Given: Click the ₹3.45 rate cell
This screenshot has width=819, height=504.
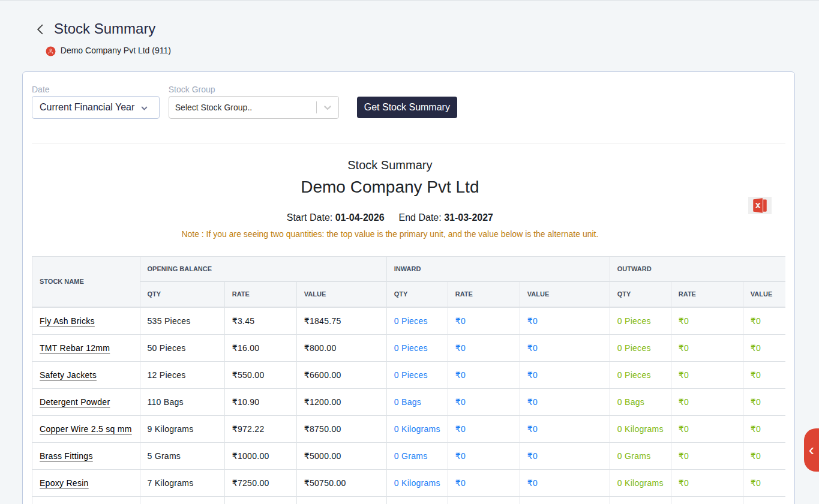Looking at the screenshot, I should tap(260, 321).
